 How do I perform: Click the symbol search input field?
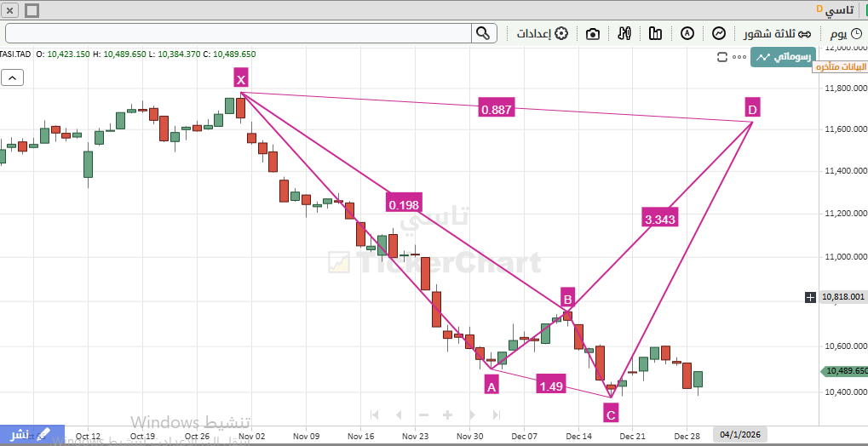(x=239, y=33)
